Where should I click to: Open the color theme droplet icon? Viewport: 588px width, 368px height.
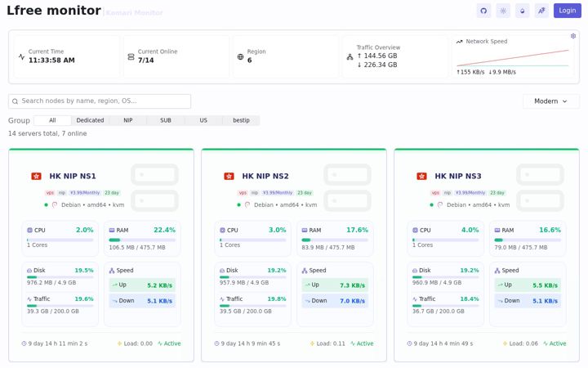pyautogui.click(x=523, y=11)
